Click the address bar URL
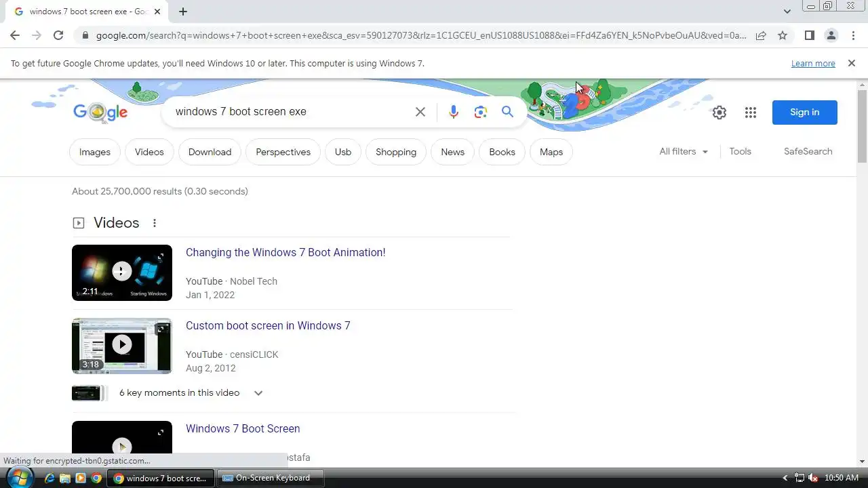868x488 pixels. point(420,35)
